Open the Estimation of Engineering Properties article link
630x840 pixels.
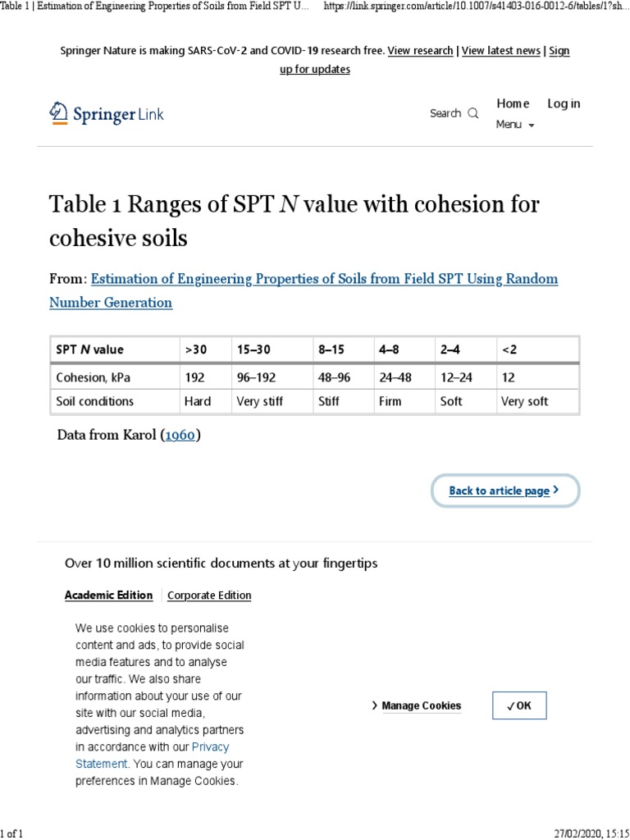click(324, 279)
